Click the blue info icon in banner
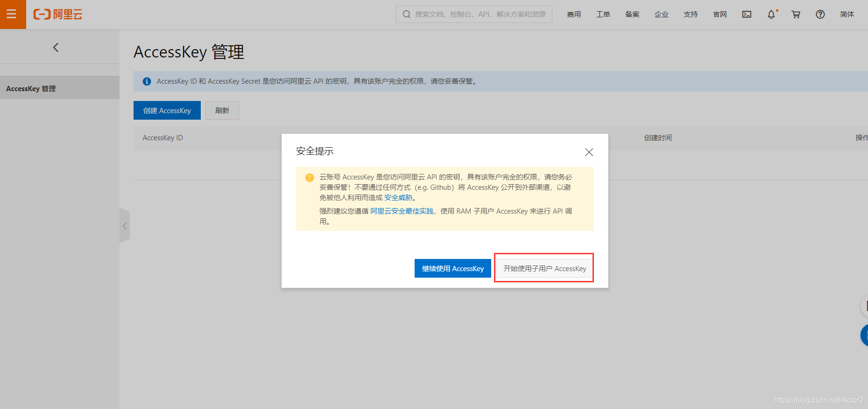 [147, 81]
